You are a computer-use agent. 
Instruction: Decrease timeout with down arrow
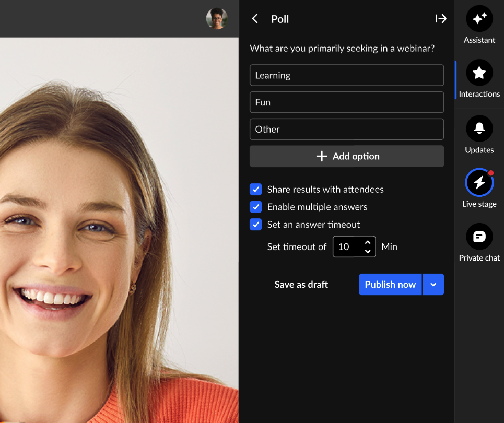tap(368, 251)
